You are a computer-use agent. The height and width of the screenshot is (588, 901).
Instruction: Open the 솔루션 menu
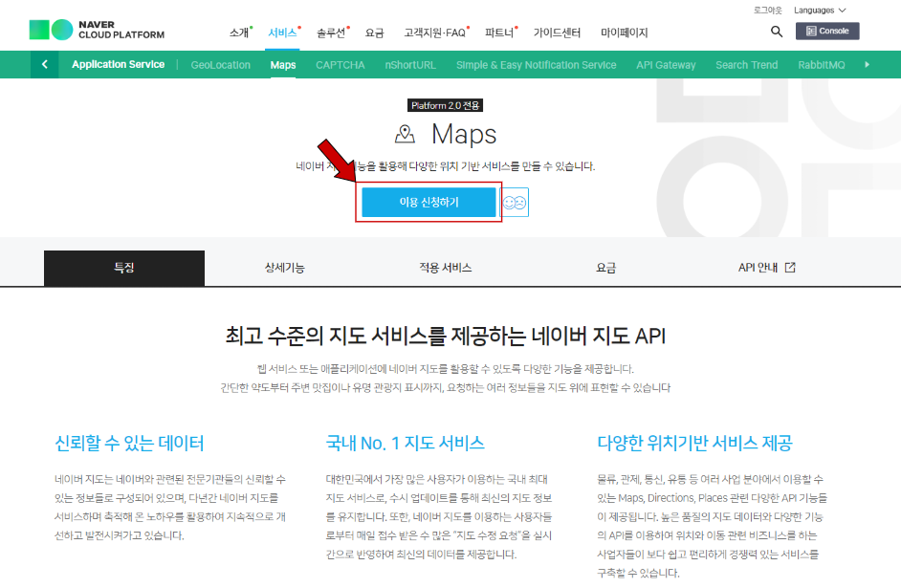[332, 33]
